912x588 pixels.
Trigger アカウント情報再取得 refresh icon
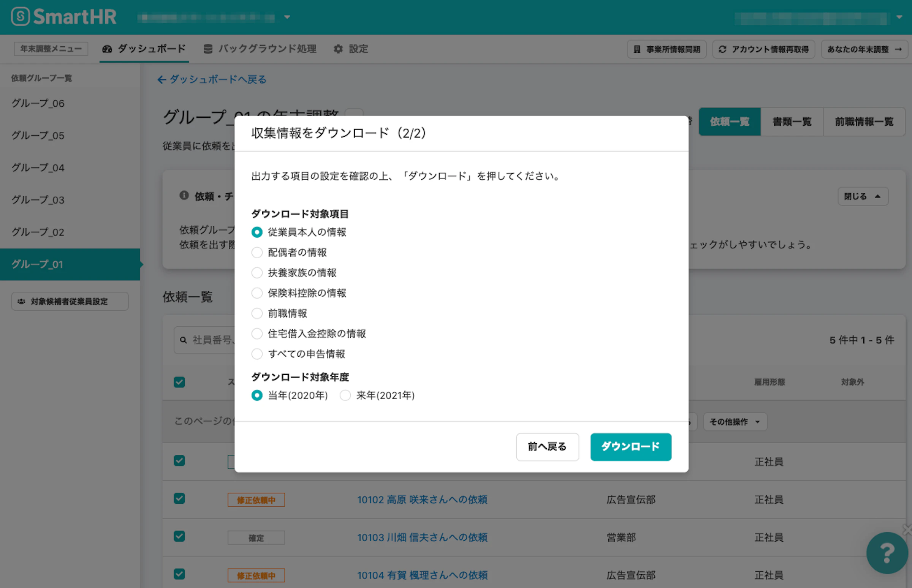tap(722, 49)
